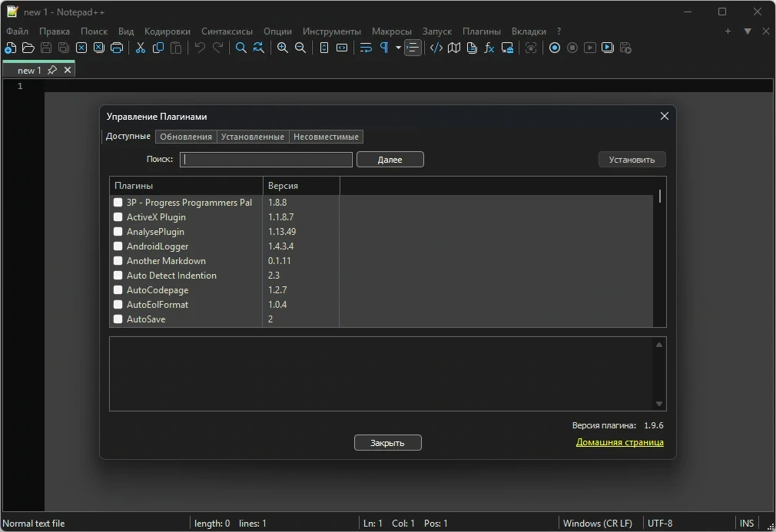Click the Закрыть button
This screenshot has height=532, width=776.
[x=387, y=443]
